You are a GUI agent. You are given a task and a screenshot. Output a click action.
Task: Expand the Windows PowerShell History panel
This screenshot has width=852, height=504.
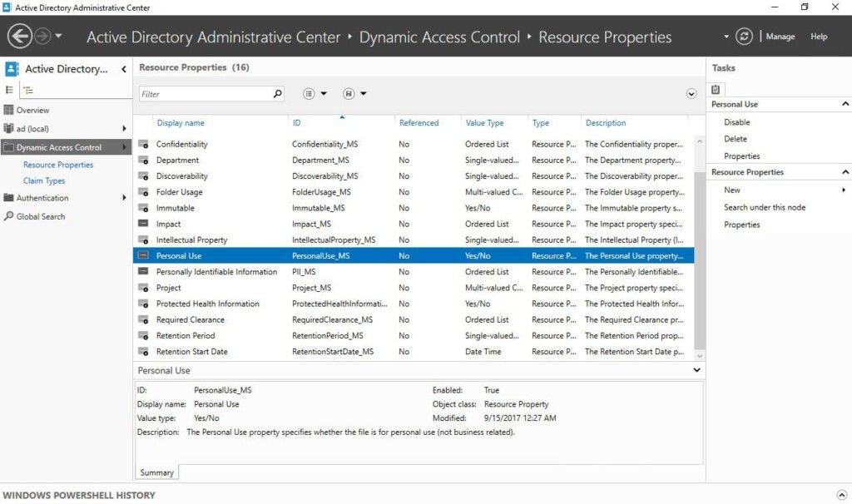pos(842,495)
